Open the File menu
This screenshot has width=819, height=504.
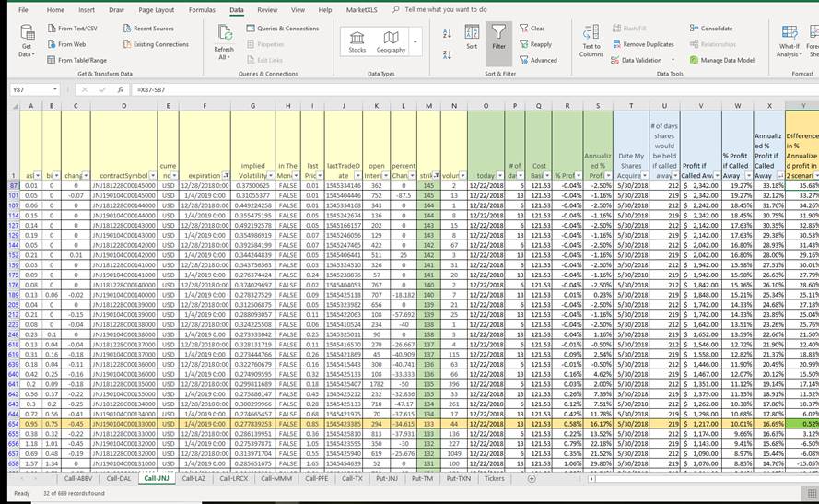(x=24, y=10)
